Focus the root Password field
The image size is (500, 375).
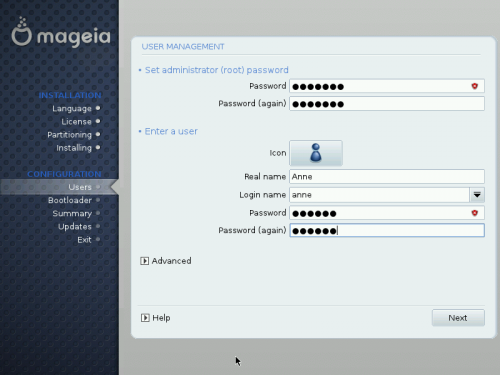click(x=387, y=86)
